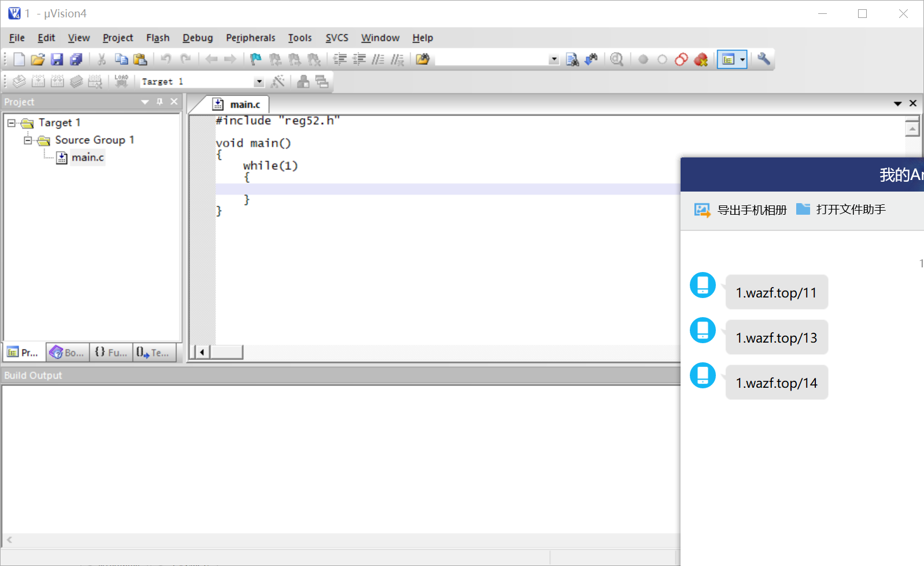Viewport: 924px width, 566px height.
Task: Redo edit with the Redo arrow
Action: point(186,59)
